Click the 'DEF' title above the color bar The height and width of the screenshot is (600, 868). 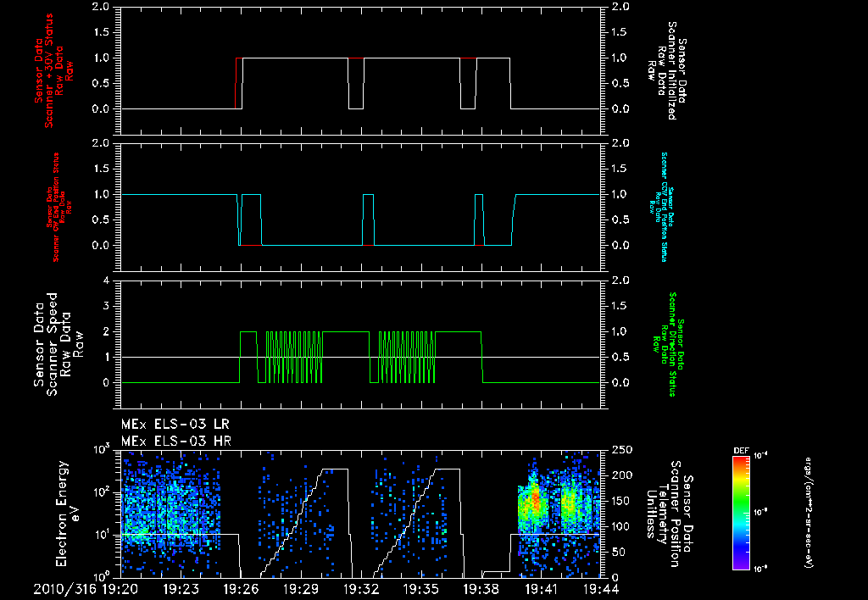click(x=741, y=451)
